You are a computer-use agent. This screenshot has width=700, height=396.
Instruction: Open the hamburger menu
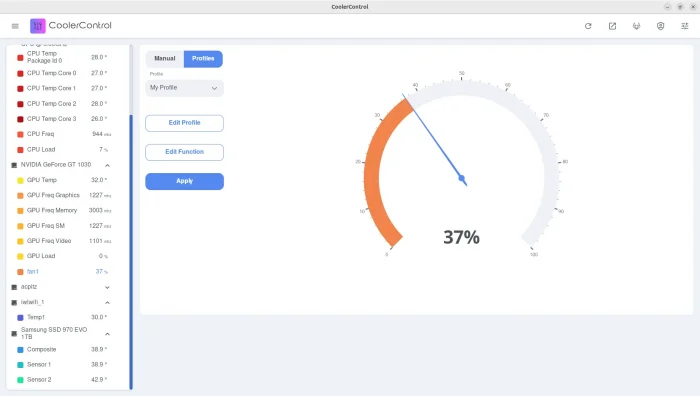[x=15, y=26]
